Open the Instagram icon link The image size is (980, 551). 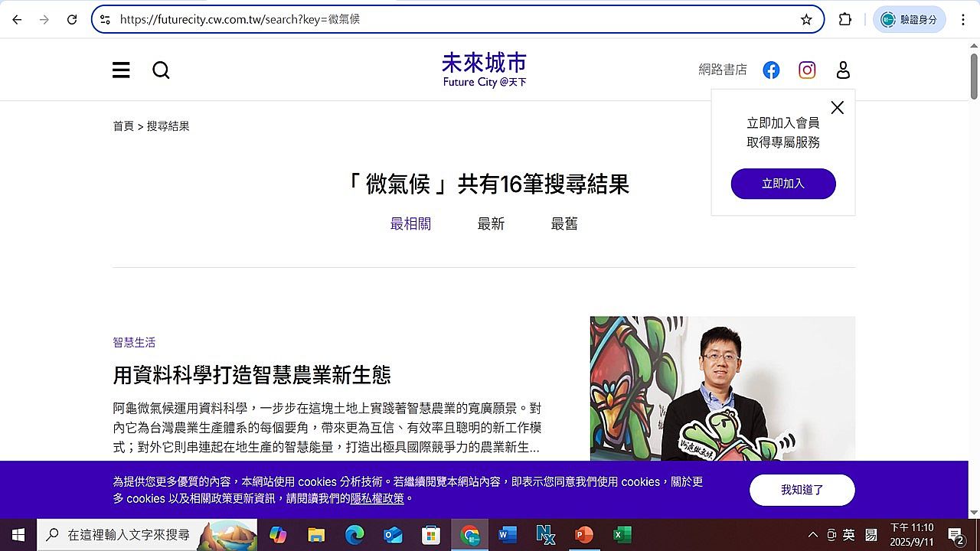click(807, 70)
